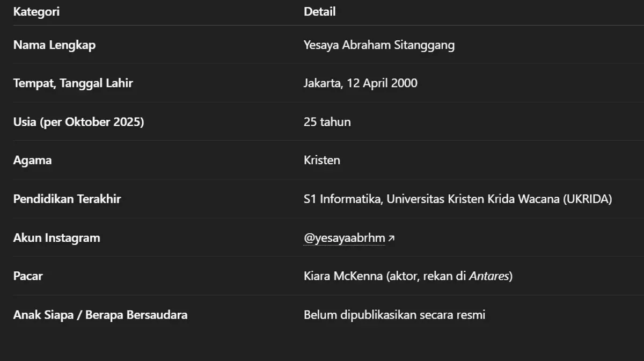Viewport: 644px width, 361px height.
Task: Select the Tempat, Tanggal Lahir label
Action: pyautogui.click(x=73, y=83)
